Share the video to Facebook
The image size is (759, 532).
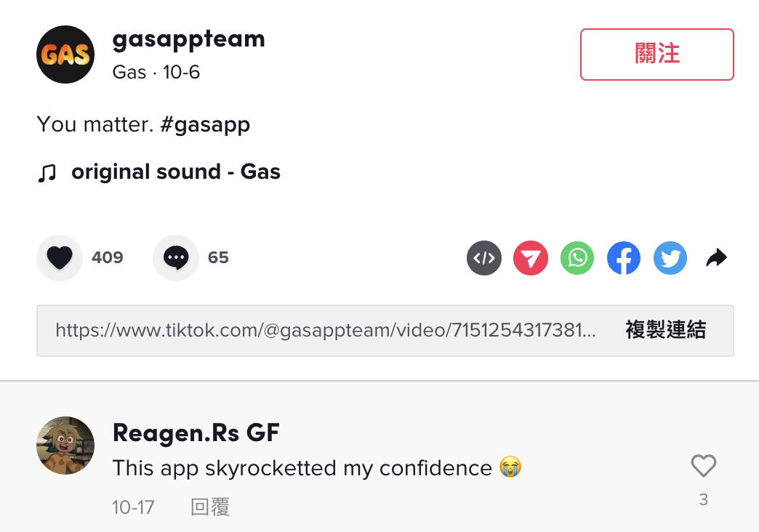(x=624, y=258)
